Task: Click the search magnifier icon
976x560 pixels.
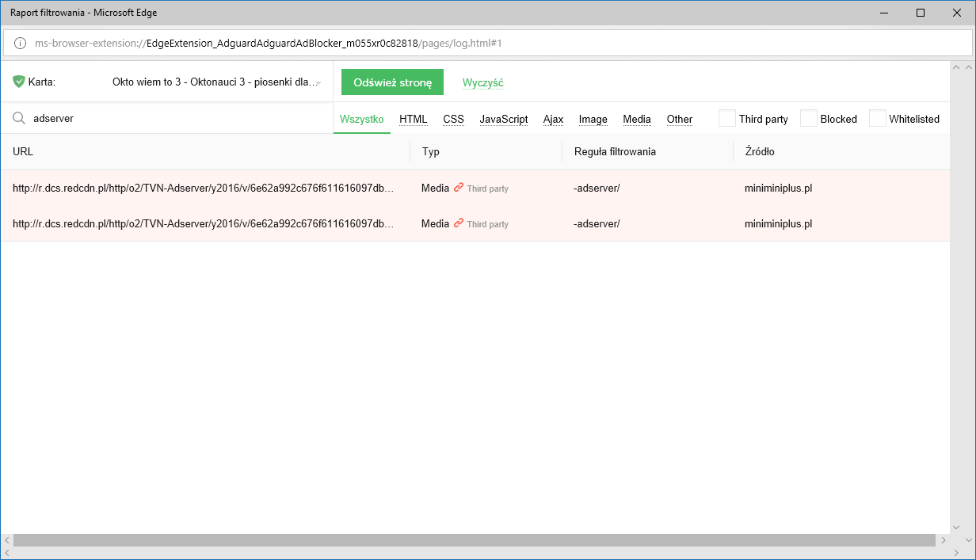Action: coord(19,118)
